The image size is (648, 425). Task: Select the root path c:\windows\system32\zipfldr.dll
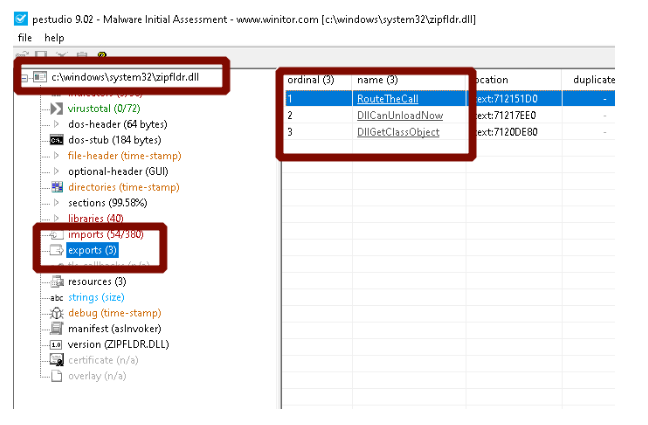coord(125,77)
